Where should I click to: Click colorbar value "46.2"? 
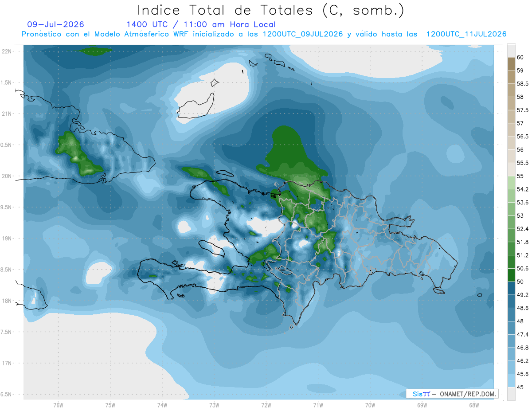tap(523, 361)
